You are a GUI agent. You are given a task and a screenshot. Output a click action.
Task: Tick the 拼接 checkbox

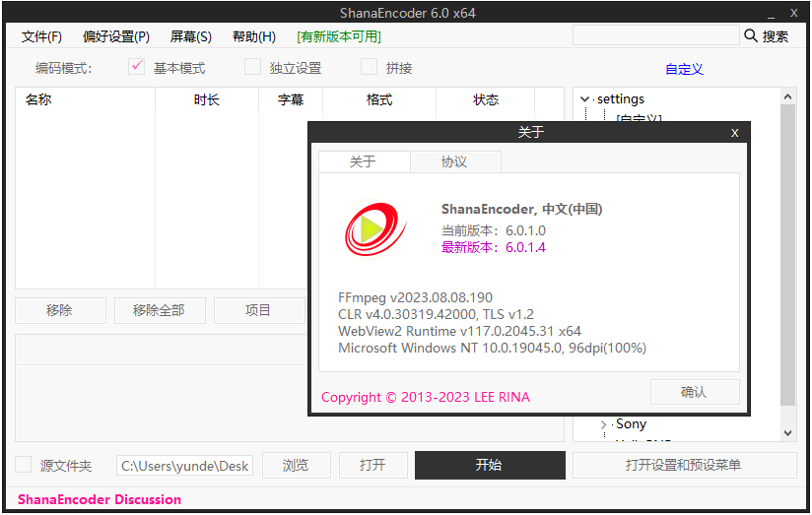369,67
